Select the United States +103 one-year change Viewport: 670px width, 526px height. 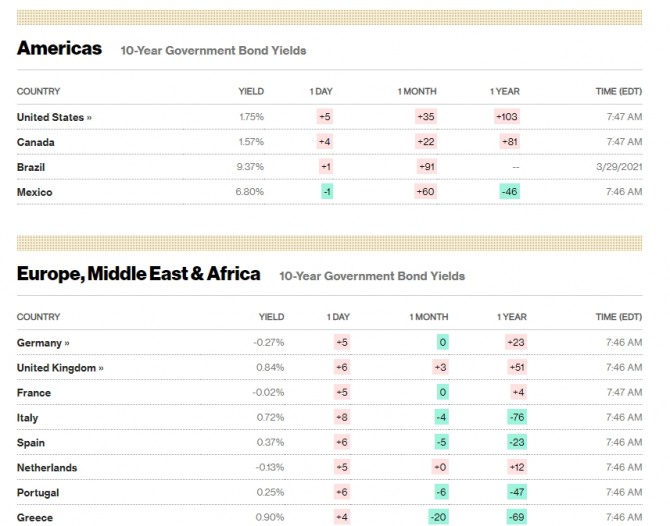coord(507,117)
